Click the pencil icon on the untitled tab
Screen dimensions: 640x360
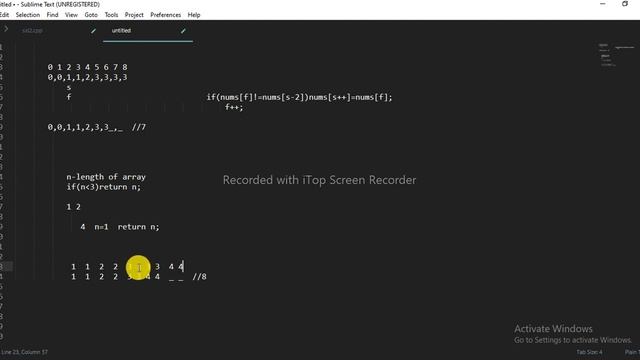click(183, 31)
